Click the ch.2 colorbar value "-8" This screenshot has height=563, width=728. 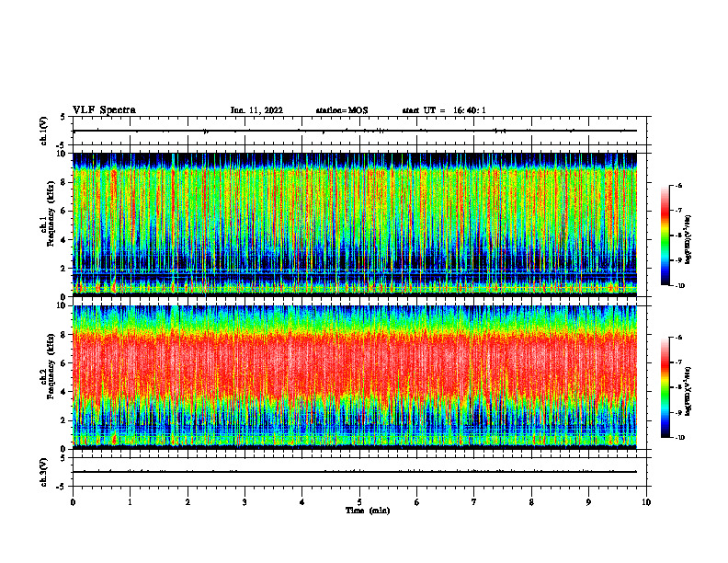click(678, 387)
